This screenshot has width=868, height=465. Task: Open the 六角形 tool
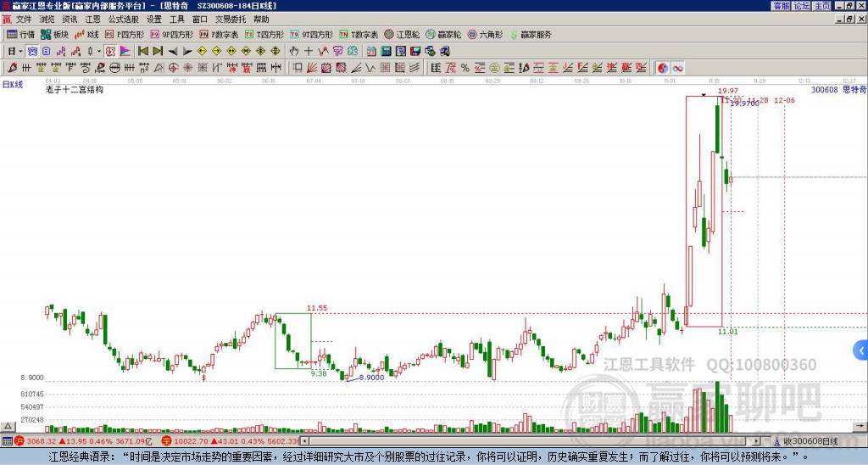coord(485,34)
